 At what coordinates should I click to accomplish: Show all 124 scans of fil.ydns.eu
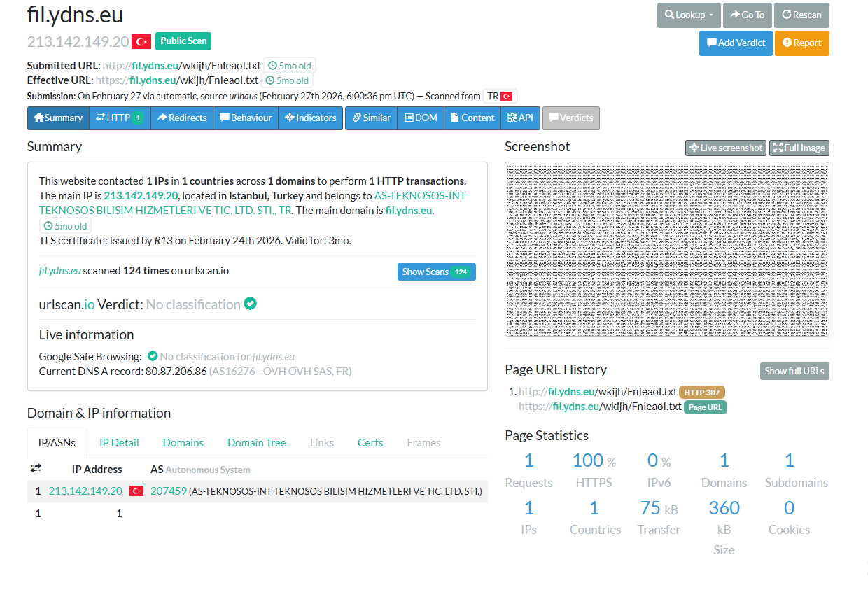tap(436, 272)
